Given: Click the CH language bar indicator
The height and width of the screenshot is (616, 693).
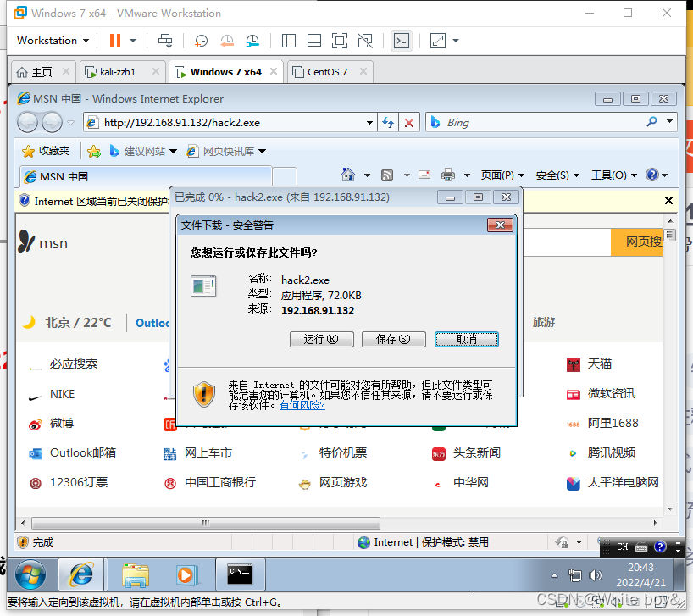Looking at the screenshot, I should 623,547.
